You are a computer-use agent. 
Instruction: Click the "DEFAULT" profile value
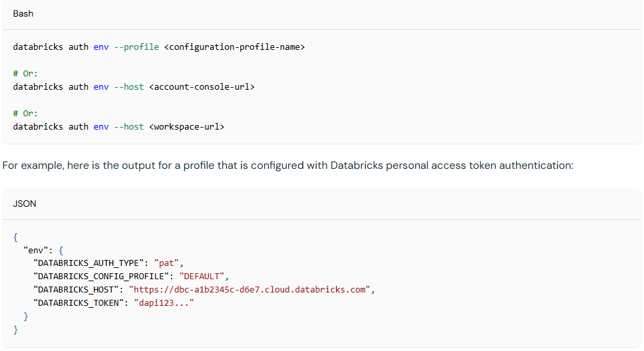point(204,277)
